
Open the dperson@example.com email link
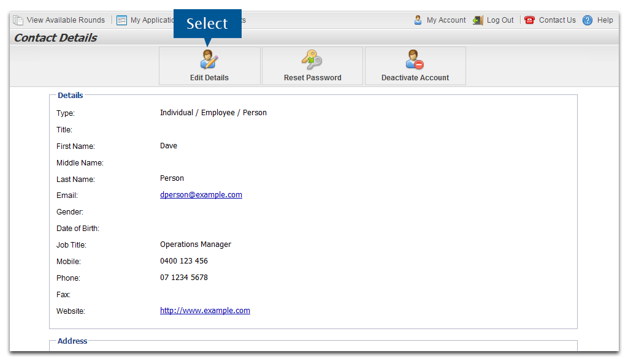(x=201, y=195)
